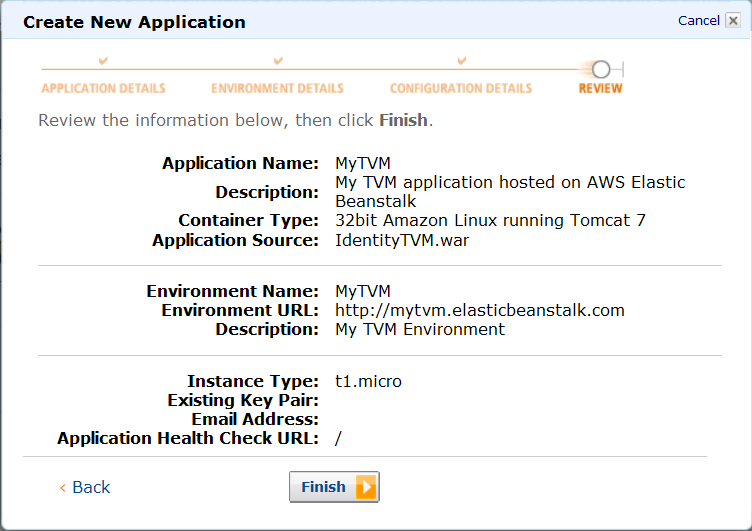
Task: Click the AWS Elastic Beanstalk description text
Action: click(x=510, y=192)
